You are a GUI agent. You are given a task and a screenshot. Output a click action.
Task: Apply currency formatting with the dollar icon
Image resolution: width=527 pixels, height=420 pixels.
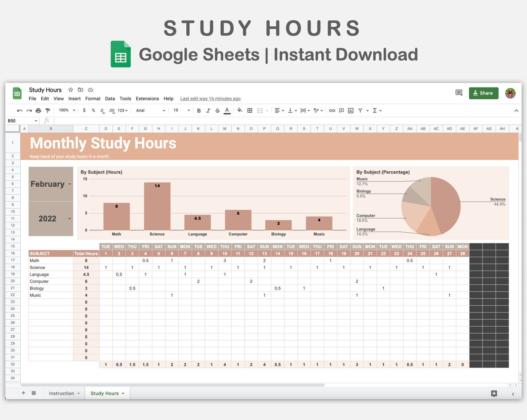tap(84, 110)
